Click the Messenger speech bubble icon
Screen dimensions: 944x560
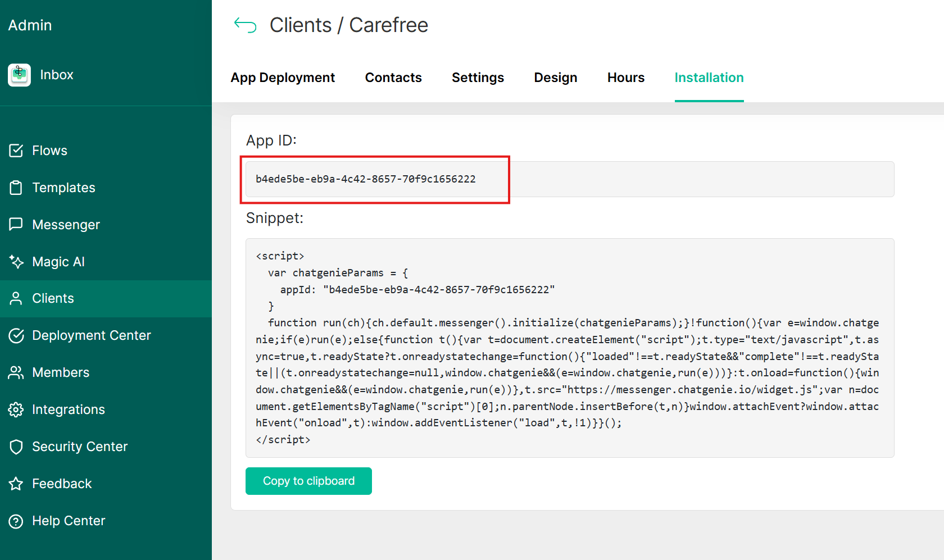pos(16,225)
